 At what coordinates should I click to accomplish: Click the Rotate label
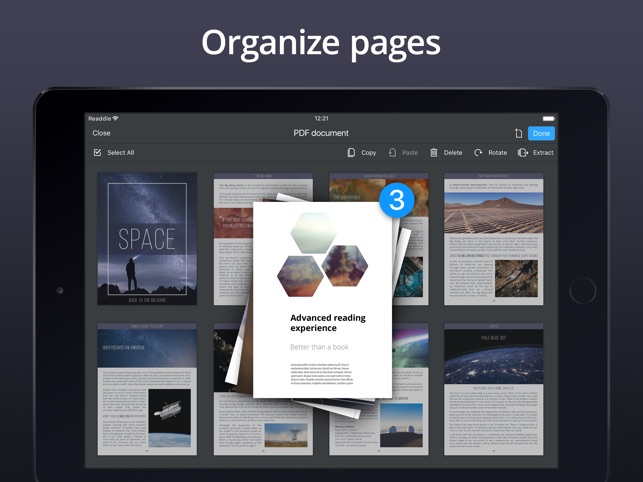497,153
